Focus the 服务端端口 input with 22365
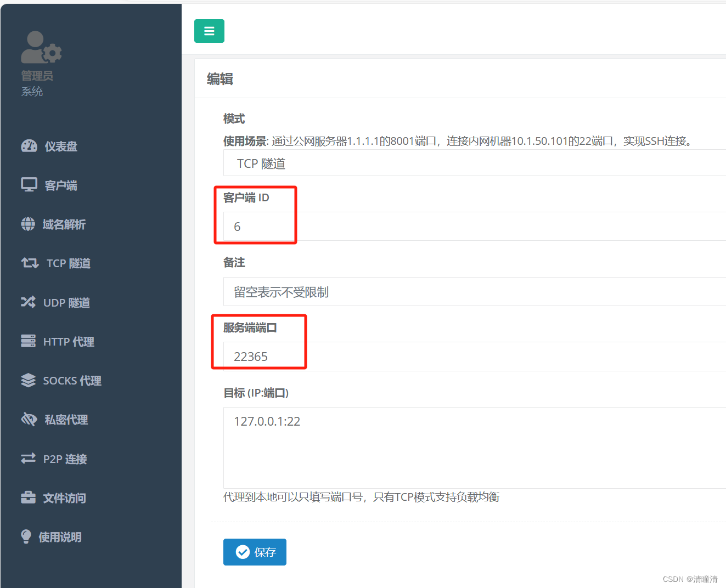Screen dimensions: 726x588 [x=475, y=357]
